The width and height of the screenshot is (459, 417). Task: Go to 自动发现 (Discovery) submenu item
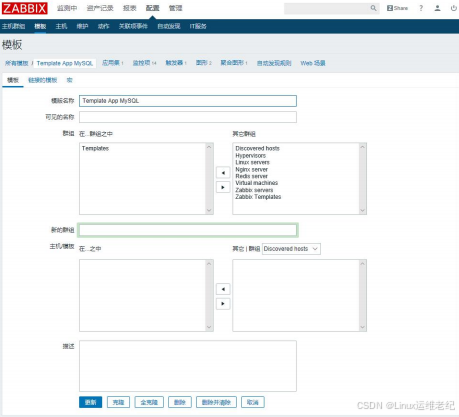point(169,26)
